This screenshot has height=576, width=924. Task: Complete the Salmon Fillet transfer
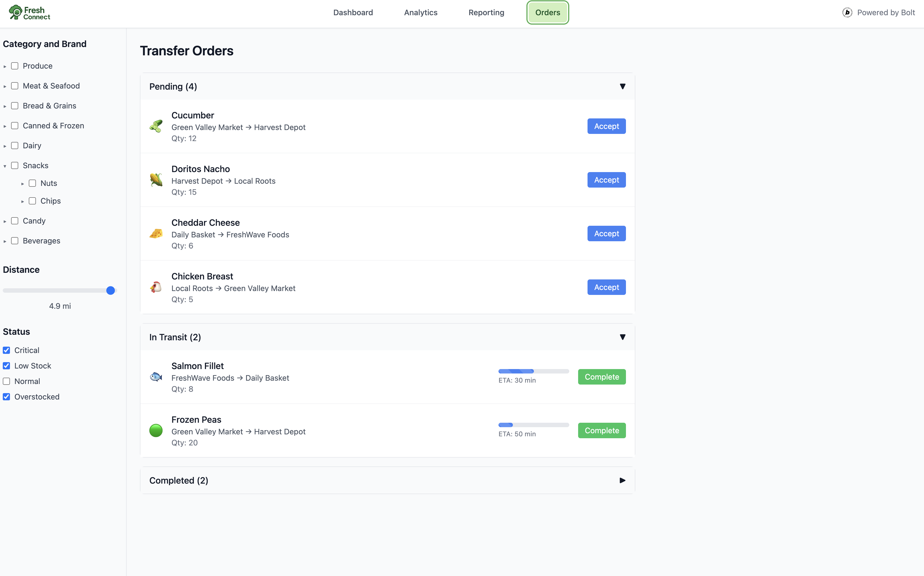[602, 377]
